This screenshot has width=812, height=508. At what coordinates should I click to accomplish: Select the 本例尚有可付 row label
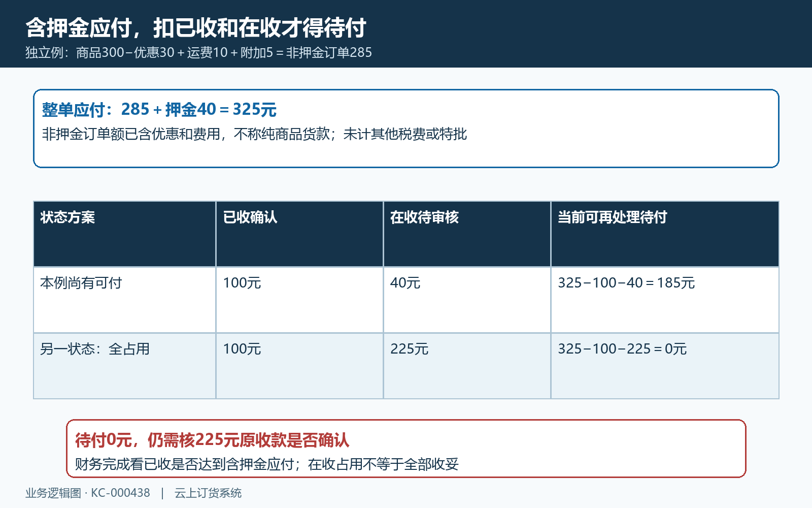pos(81,283)
